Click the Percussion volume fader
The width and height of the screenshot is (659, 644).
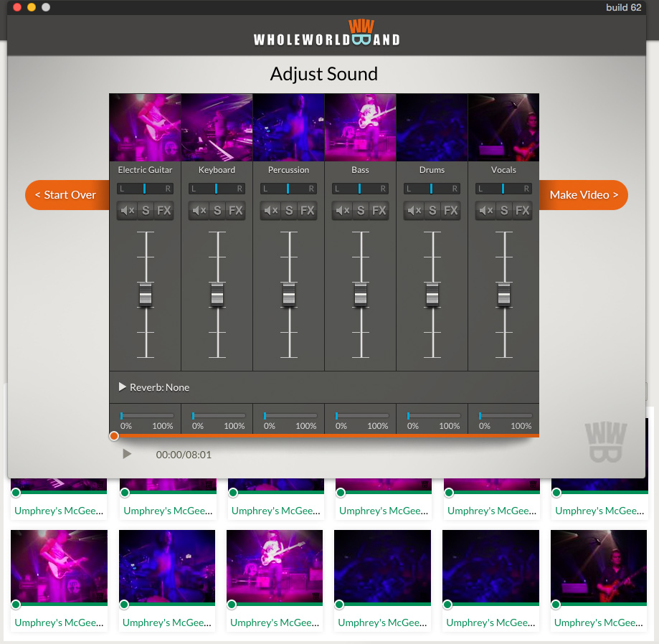coord(289,294)
